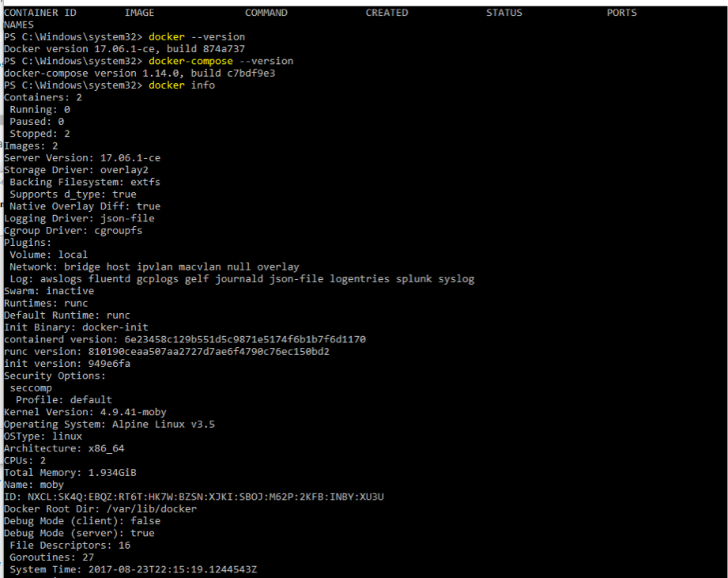Click the 'Debug Mode (server): true' line
This screenshot has width=728, height=578.
click(x=79, y=533)
